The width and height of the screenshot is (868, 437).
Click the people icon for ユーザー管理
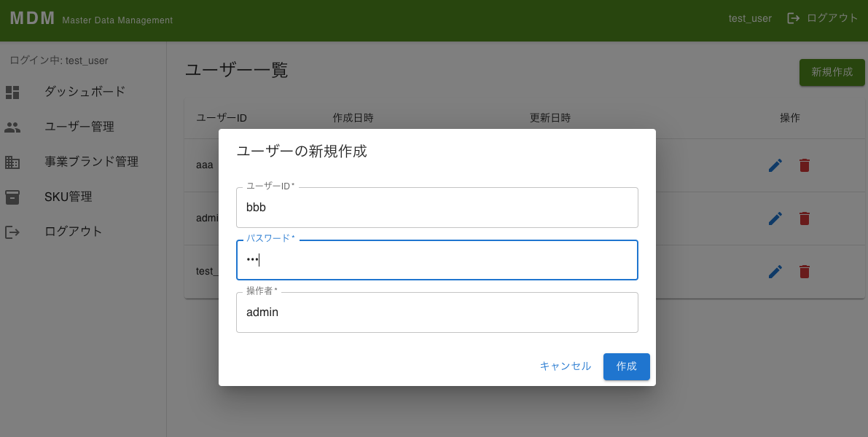point(12,127)
